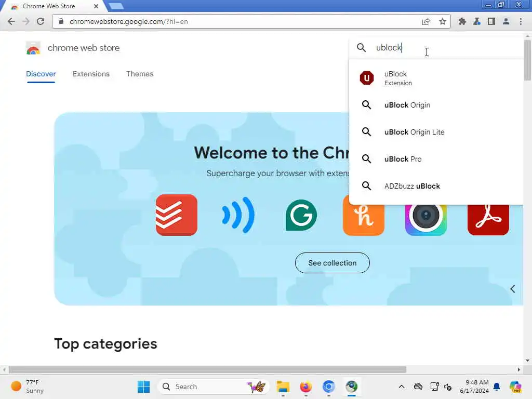Click the Chrome Web Store logo

click(33, 48)
